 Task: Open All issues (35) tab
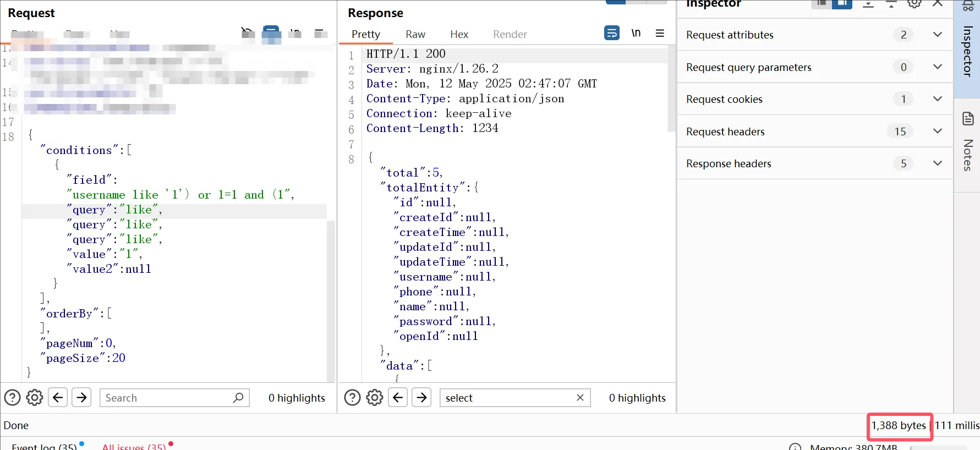click(x=134, y=446)
